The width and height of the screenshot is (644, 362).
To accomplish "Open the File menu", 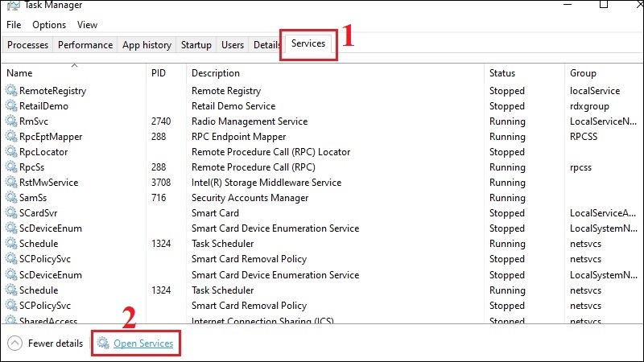I will 14,25.
